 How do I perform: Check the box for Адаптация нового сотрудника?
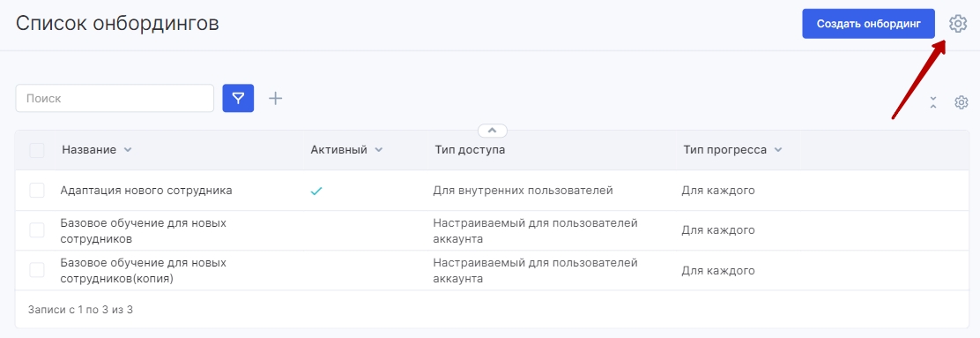coord(37,191)
